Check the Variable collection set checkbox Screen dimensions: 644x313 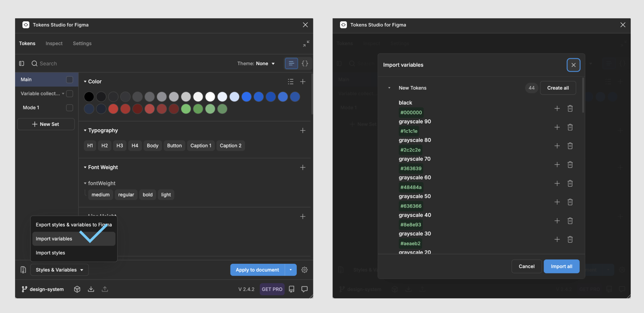point(70,94)
